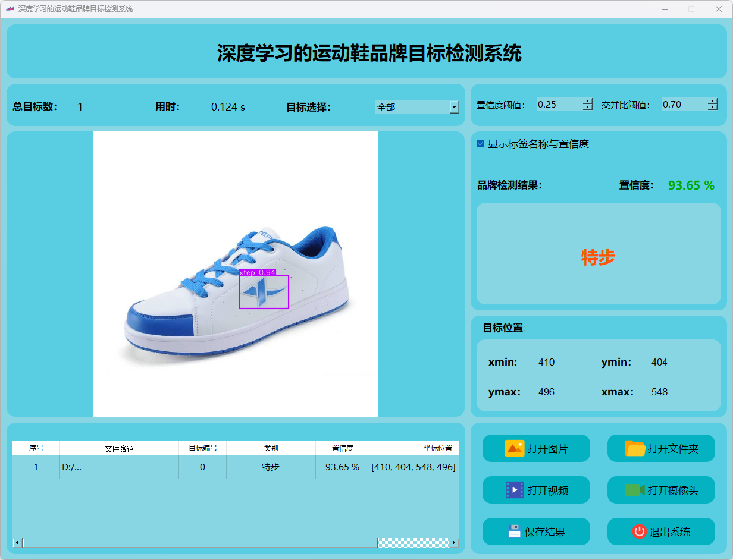Screen dimensions: 733x560
Task: Click the 坐标位置 column header
Action: pyautogui.click(x=414, y=448)
